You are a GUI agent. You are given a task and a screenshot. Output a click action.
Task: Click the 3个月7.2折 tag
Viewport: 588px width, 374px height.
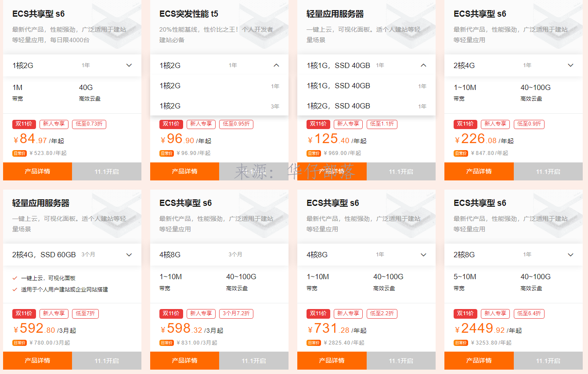coord(236,313)
